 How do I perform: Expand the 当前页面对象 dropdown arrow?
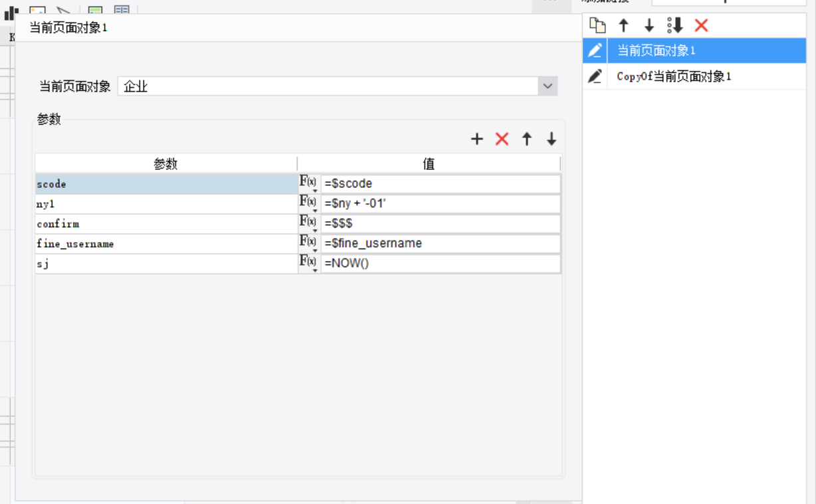click(548, 86)
